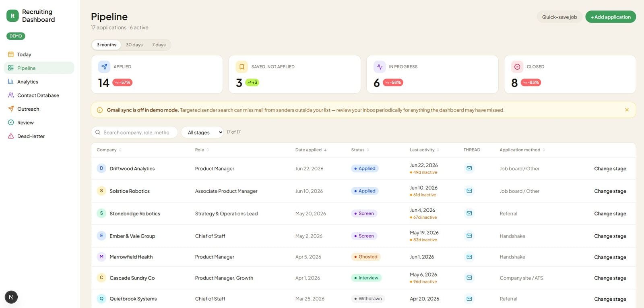Change stage for Ember & Vale Group
Image resolution: width=644 pixels, height=308 pixels.
tap(610, 236)
